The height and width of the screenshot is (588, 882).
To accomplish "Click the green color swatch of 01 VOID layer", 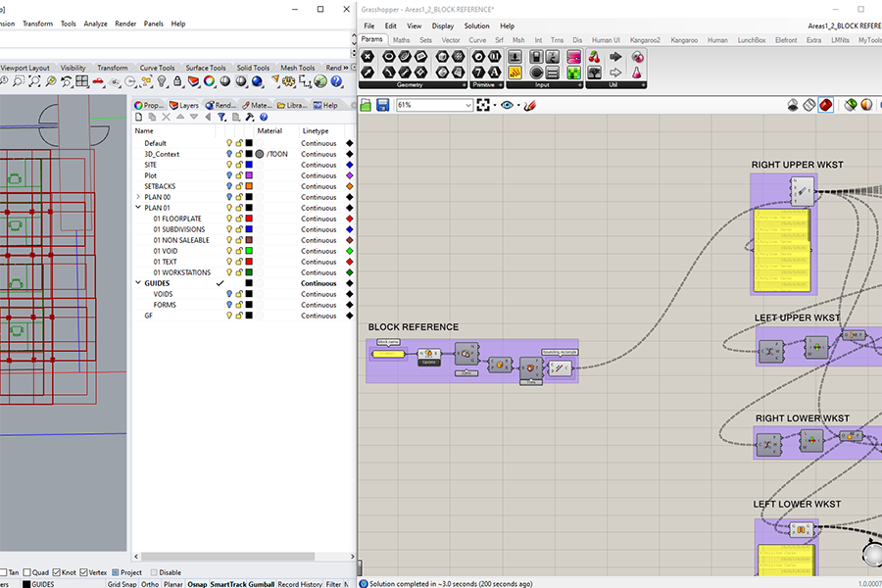I will tap(249, 251).
